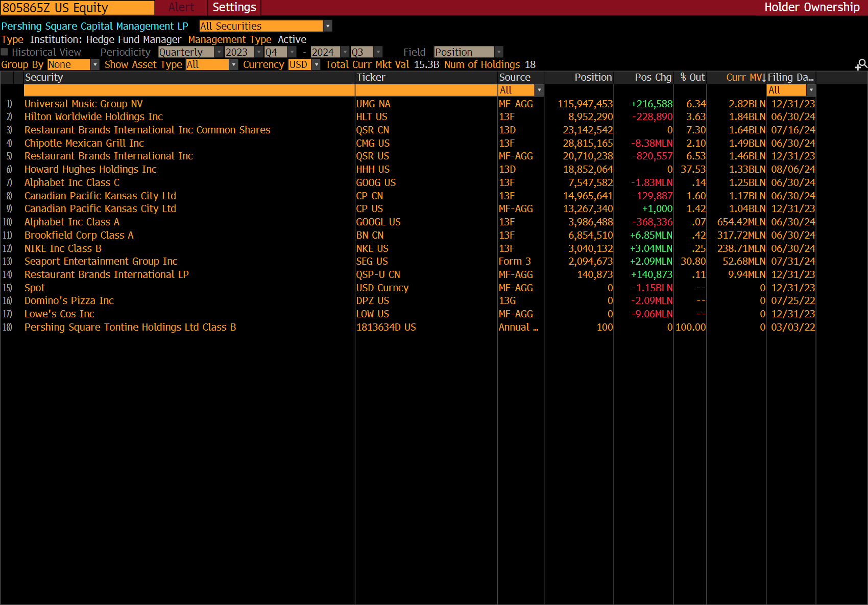
Task: Open the Field Position dropdown
Action: pos(469,52)
